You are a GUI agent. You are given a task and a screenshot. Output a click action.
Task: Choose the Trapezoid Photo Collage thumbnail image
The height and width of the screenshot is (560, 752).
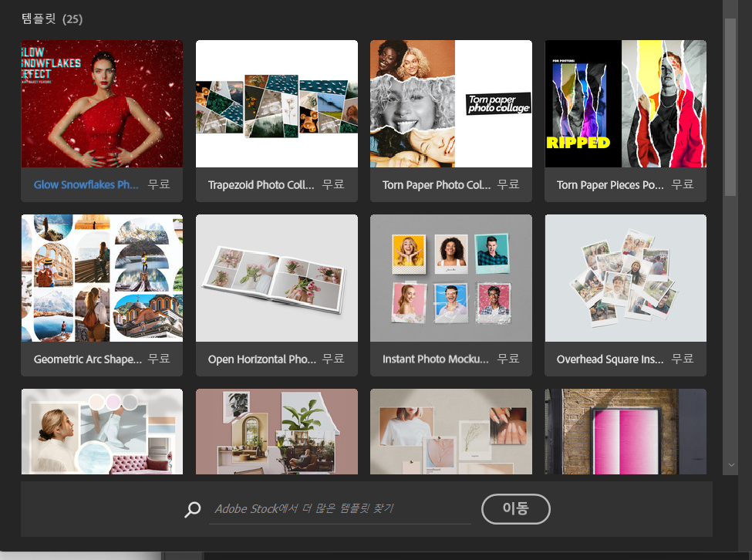coord(276,104)
